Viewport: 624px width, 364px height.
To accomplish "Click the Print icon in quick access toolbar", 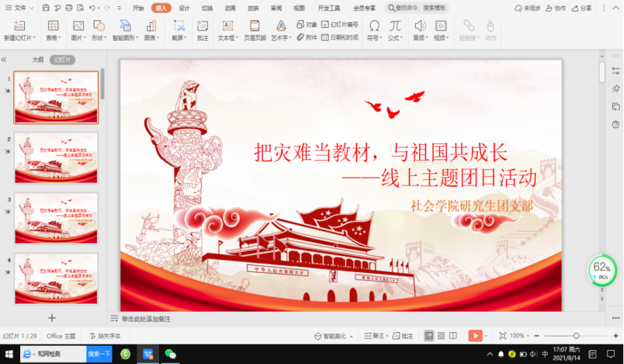I will click(69, 8).
